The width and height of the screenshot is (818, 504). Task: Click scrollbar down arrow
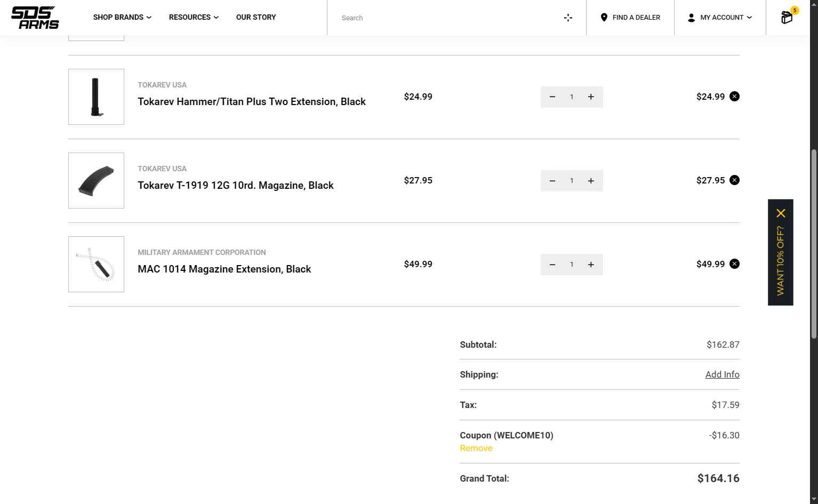point(814,500)
